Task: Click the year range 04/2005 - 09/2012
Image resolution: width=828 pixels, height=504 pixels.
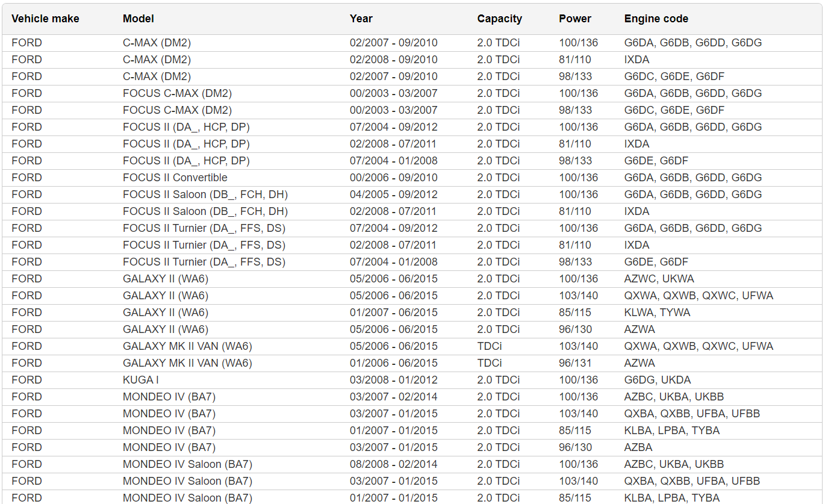Action: (x=393, y=194)
